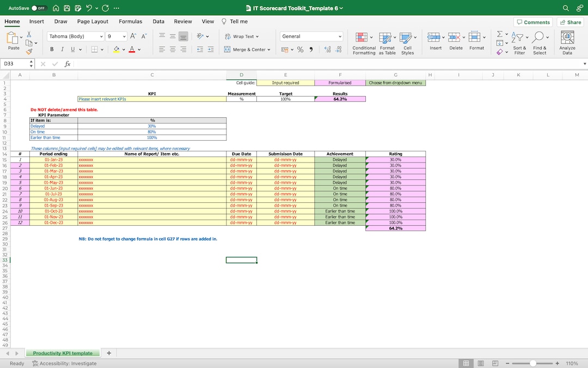The image size is (588, 368).
Task: Select the red font color swatch
Action: tap(131, 49)
